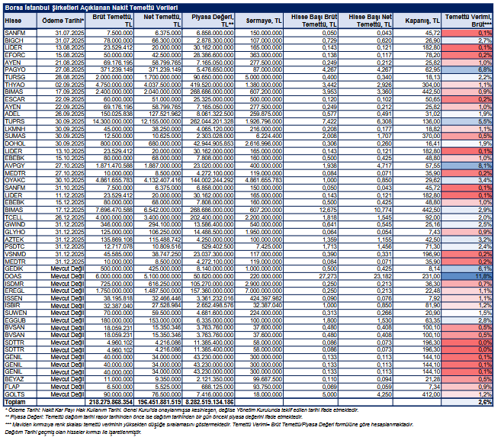
Task: Select the 'Kapanış, TL' column header
Action: click(x=417, y=21)
